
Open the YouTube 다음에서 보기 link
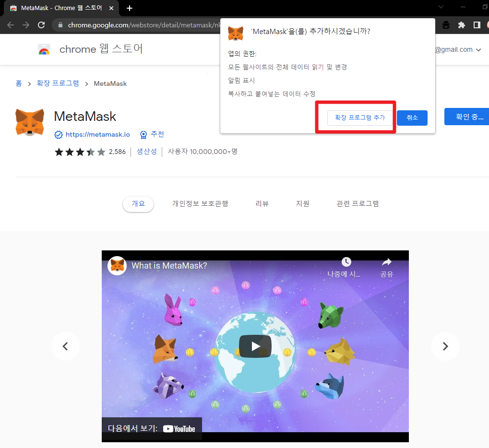(x=152, y=429)
